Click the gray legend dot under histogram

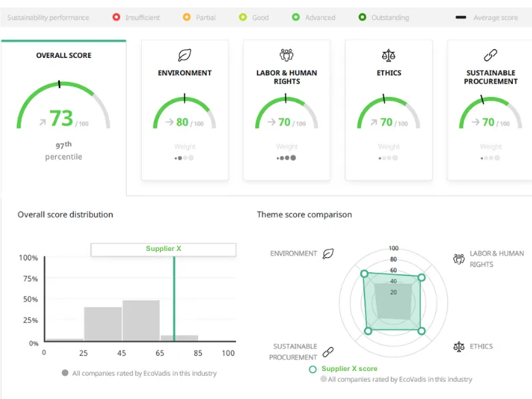[65, 373]
